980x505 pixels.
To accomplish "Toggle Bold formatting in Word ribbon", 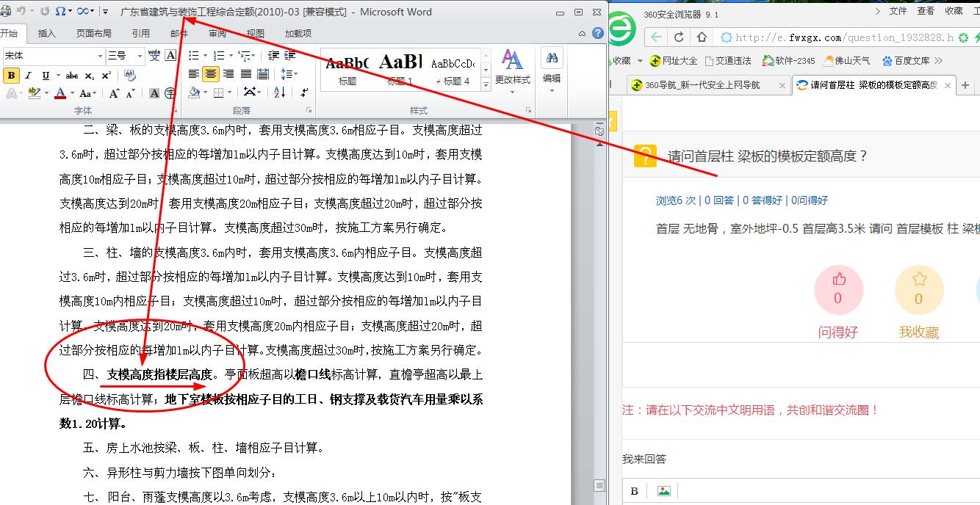I will (x=11, y=76).
